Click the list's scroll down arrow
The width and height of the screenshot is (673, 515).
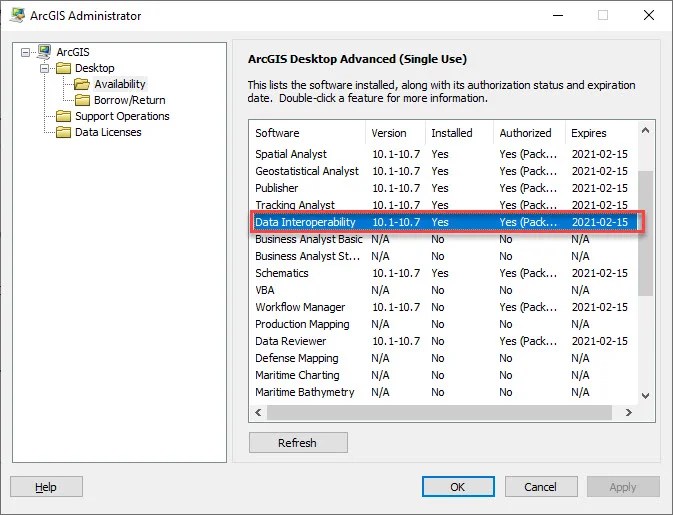645,396
